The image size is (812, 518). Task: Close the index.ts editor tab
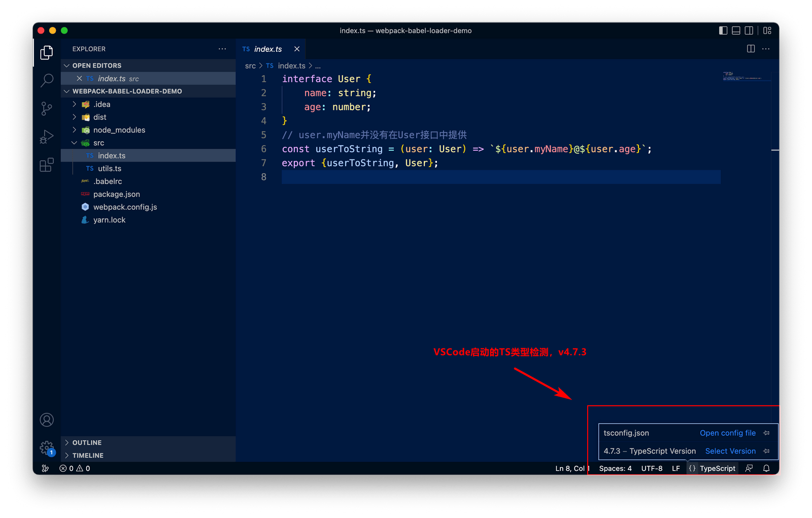click(x=297, y=49)
